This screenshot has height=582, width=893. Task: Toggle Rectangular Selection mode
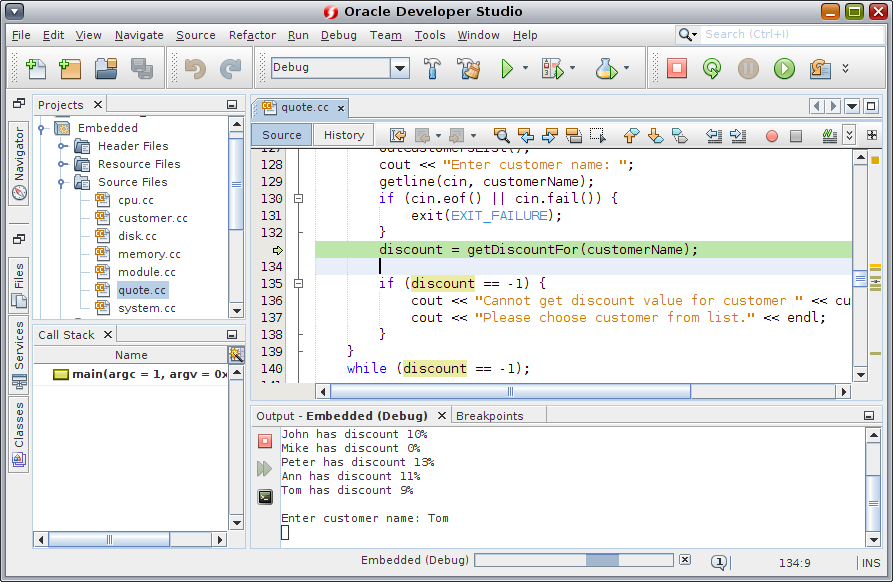(x=597, y=135)
